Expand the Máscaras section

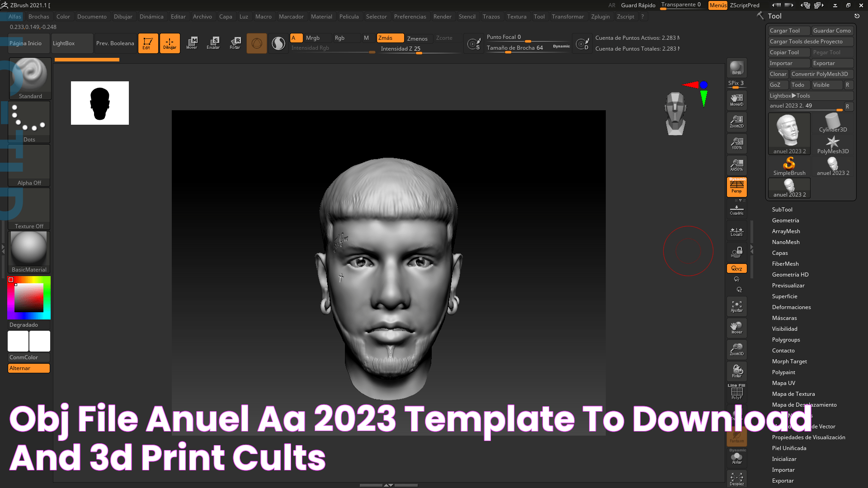tap(784, 318)
